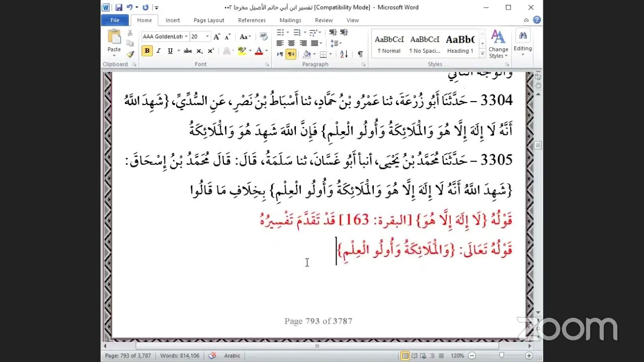Viewport: 644px width, 362px height.
Task: Expand the Styles gallery
Action: pyautogui.click(x=482, y=54)
